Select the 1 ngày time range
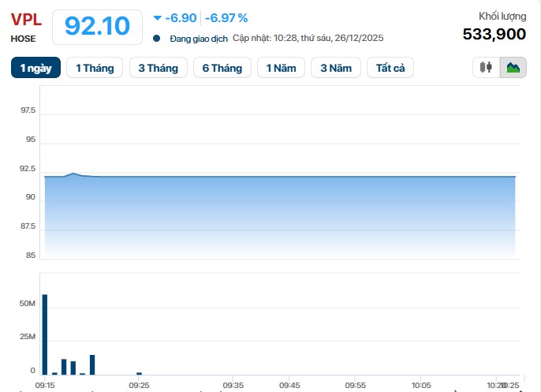The image size is (541, 392). click(x=36, y=69)
